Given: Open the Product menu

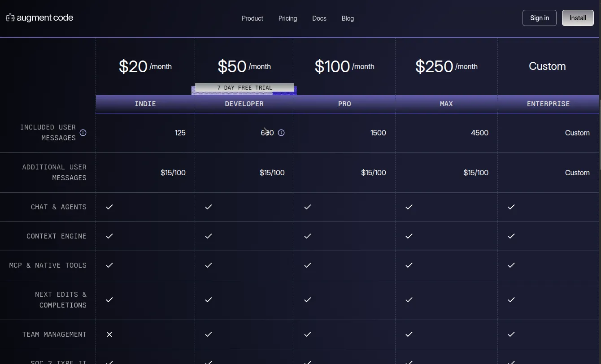Looking at the screenshot, I should coord(252,18).
